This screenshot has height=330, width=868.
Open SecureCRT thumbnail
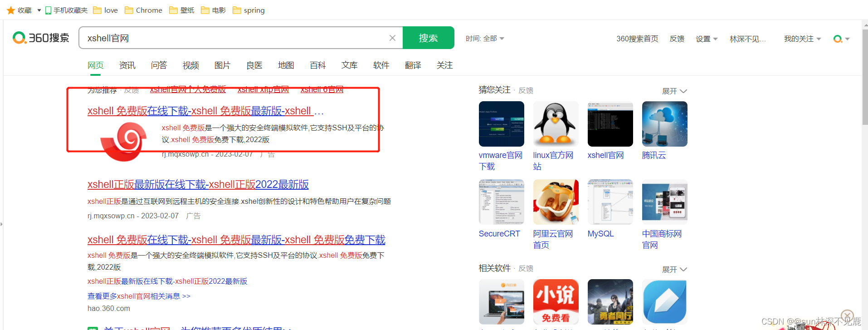[x=502, y=202]
